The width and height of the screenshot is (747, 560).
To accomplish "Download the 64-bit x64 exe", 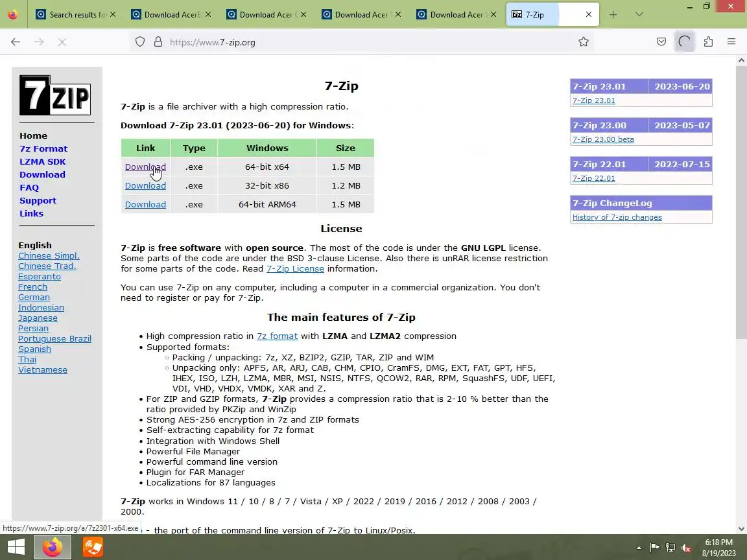I will click(x=145, y=167).
